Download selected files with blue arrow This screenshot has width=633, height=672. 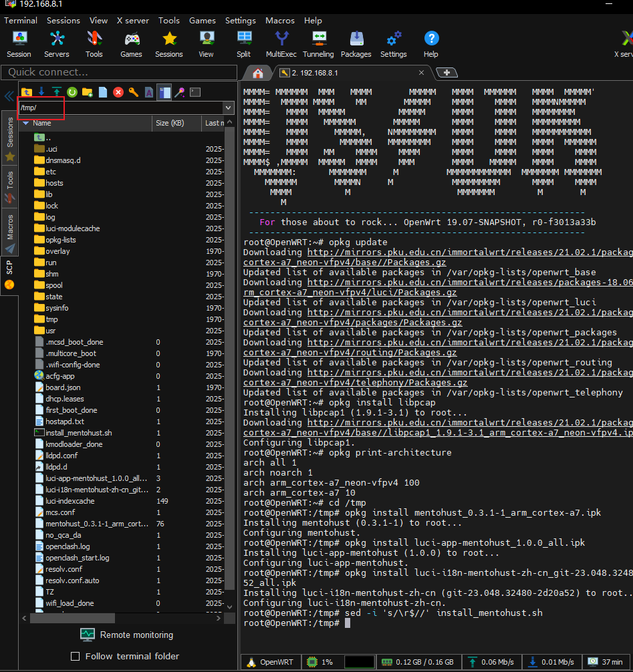[41, 92]
